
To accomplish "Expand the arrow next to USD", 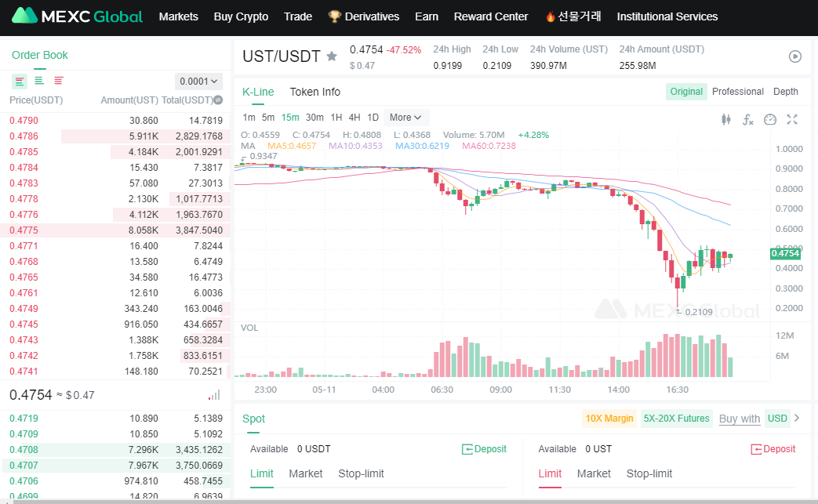I will [x=797, y=418].
